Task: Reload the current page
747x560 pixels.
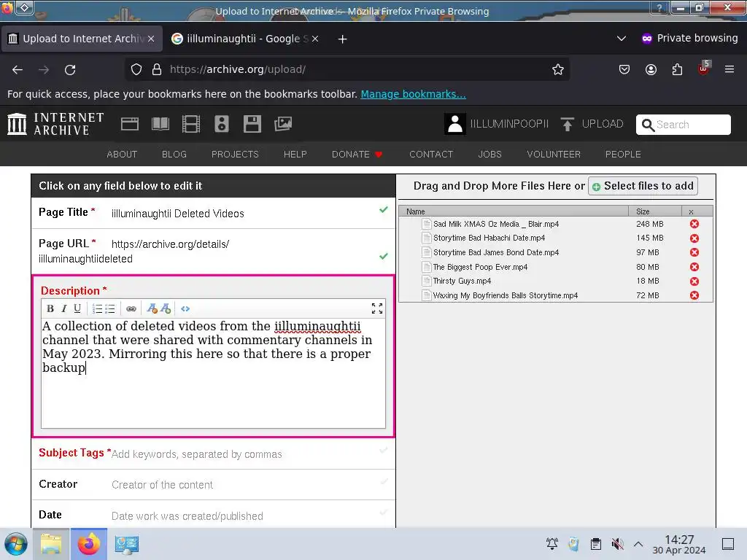Action: pyautogui.click(x=70, y=70)
